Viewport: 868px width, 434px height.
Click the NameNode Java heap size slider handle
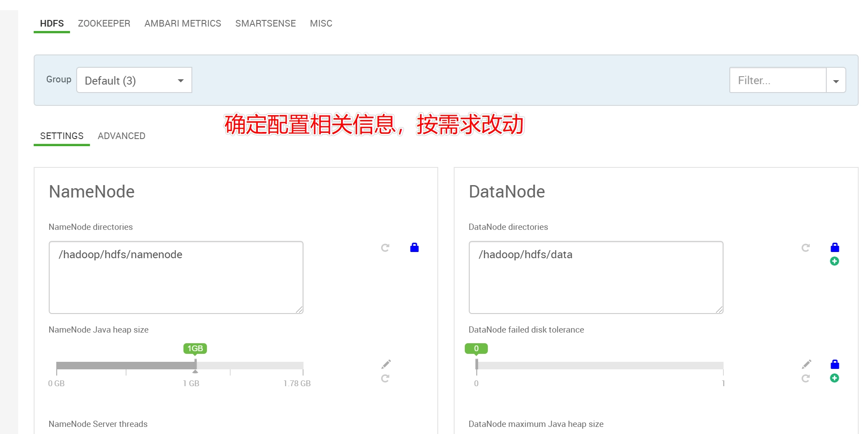195,365
